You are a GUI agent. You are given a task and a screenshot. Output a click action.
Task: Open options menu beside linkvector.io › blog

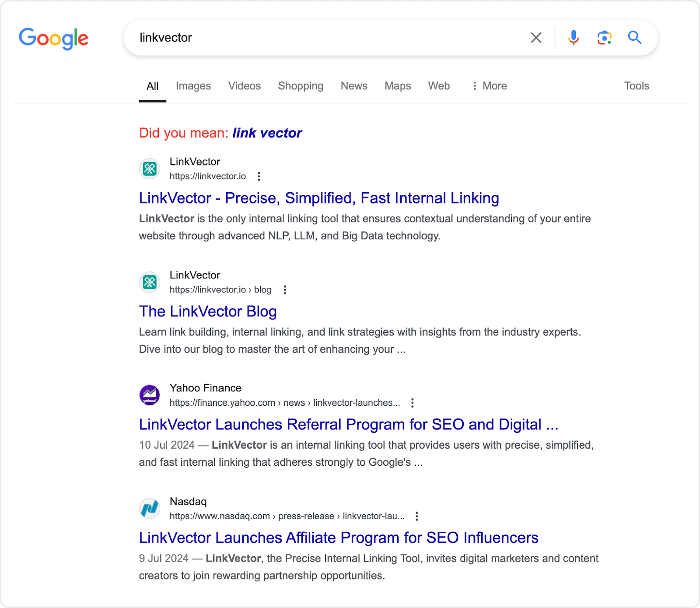[285, 290]
